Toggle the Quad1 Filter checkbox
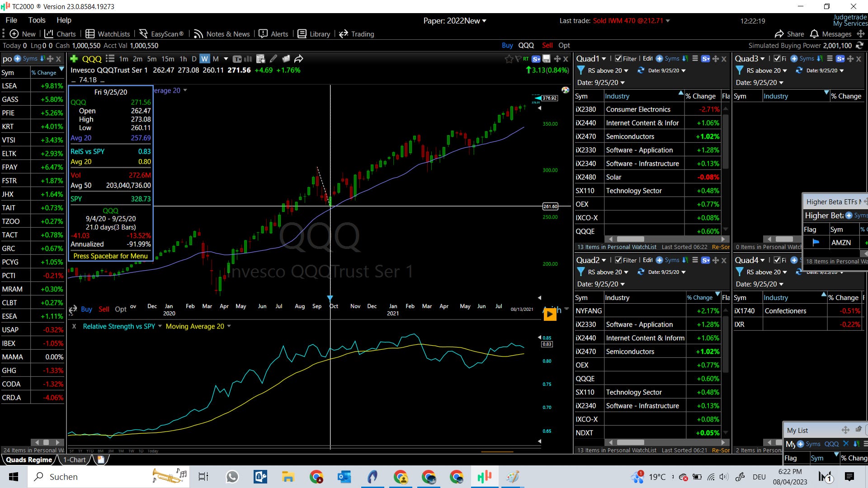The image size is (868, 488). pyautogui.click(x=618, y=59)
